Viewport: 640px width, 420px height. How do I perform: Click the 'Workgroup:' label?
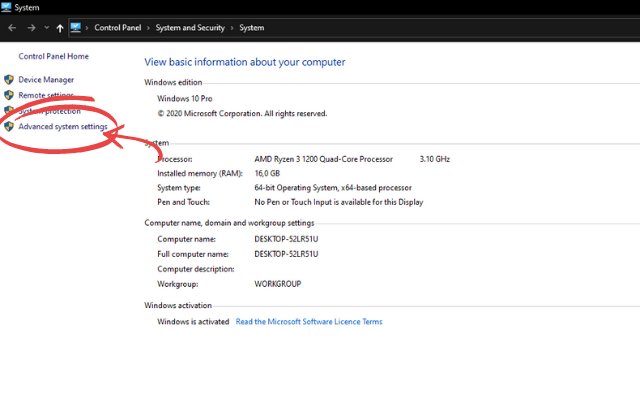(178, 284)
